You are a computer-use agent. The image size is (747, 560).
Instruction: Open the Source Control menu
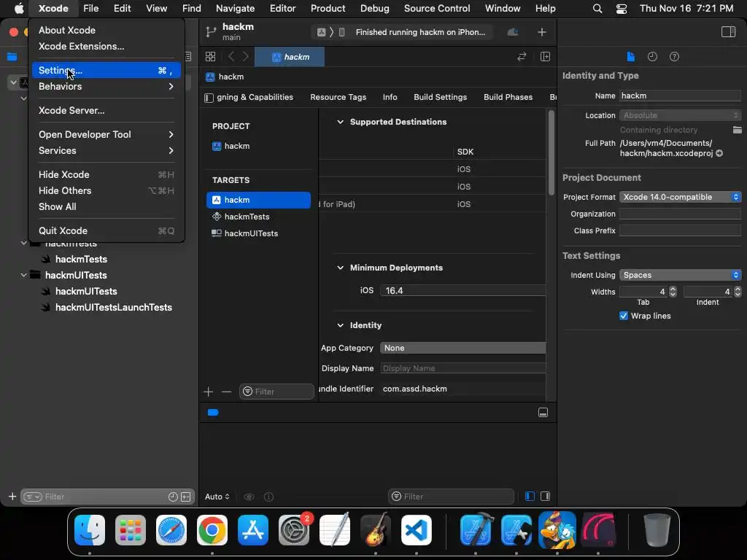pos(437,8)
